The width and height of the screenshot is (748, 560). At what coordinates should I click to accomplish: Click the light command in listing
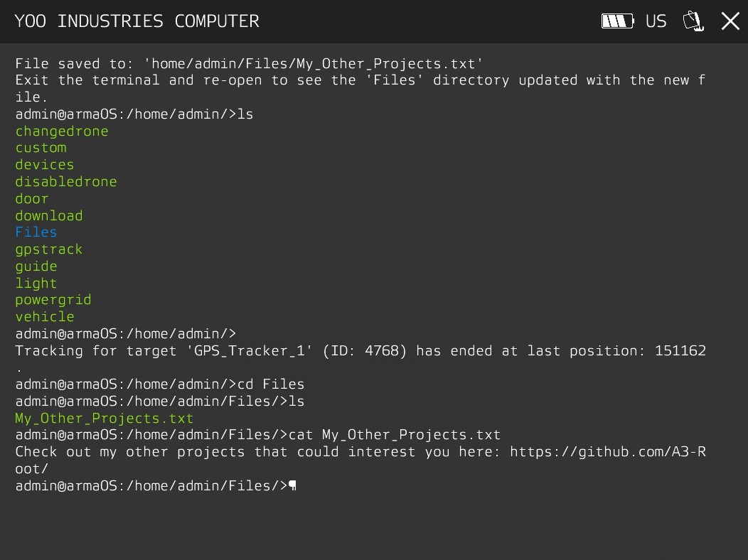pyautogui.click(x=36, y=284)
